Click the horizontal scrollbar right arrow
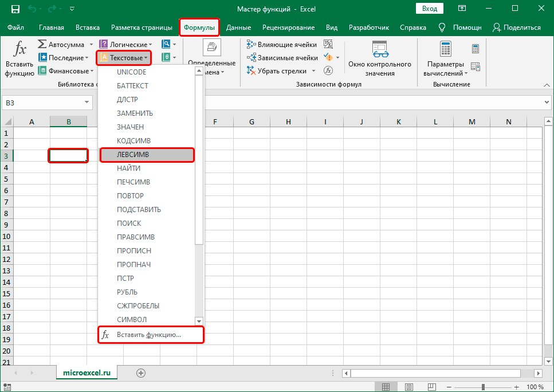Screen dimensions: 554x392 coord(538,373)
